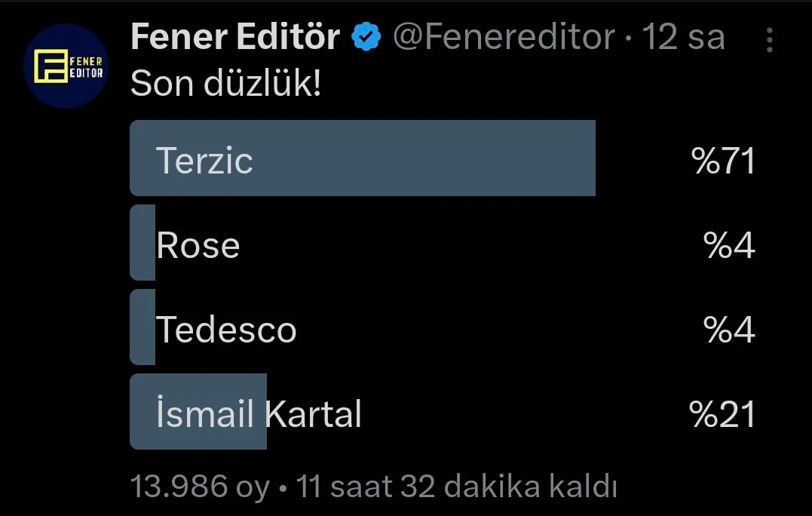Click the Terzic poll progress bar
The height and width of the screenshot is (516, 812).
pos(363,158)
